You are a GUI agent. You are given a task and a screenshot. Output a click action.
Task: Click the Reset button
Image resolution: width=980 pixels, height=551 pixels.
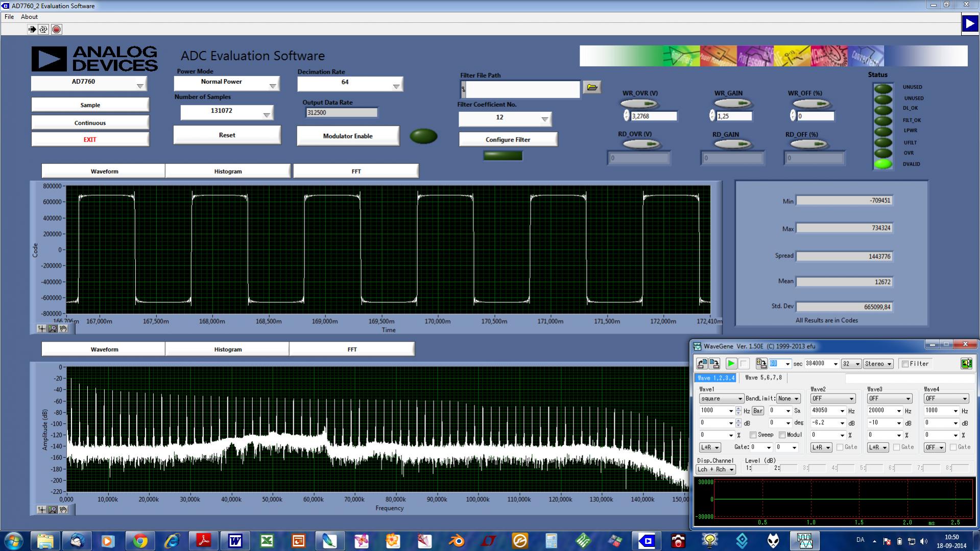[x=227, y=135]
